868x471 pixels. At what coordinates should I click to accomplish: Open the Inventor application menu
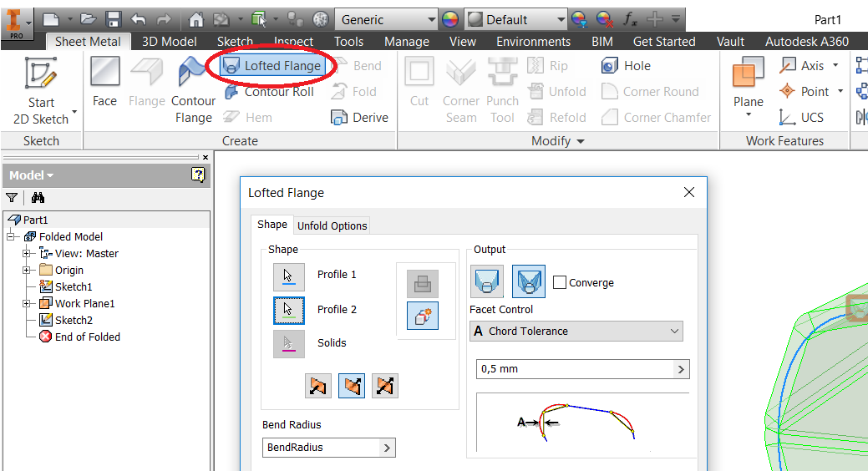point(16,24)
